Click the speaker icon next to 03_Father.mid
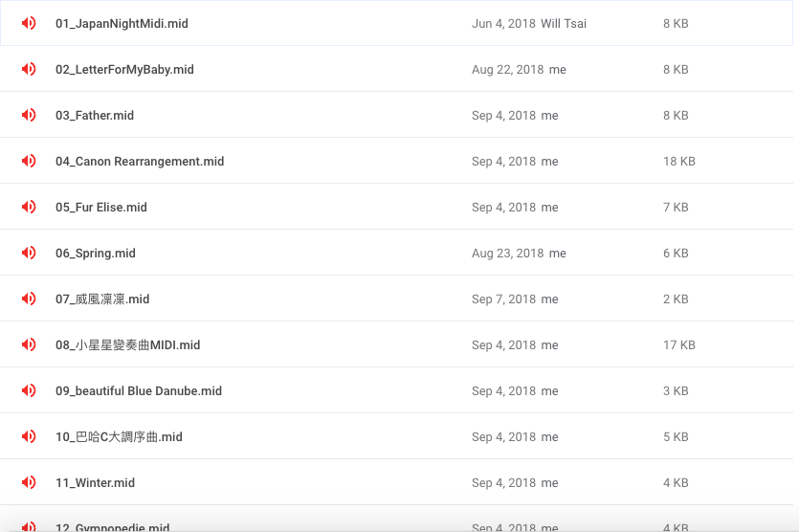This screenshot has height=532, width=799. (x=29, y=115)
